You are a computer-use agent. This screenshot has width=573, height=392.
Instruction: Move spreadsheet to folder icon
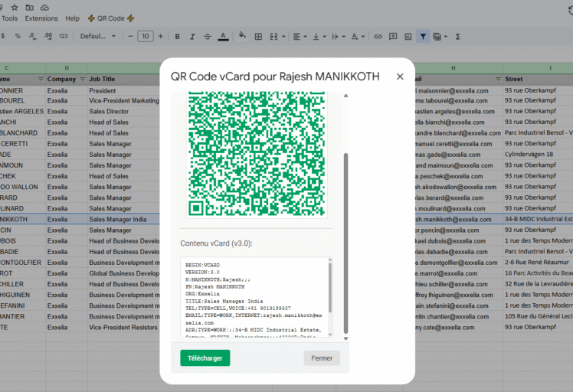[30, 8]
